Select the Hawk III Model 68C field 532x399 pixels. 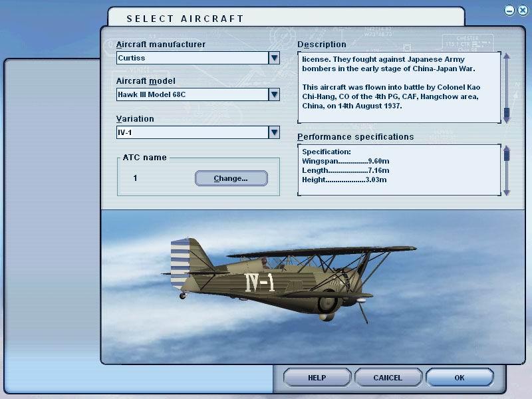[x=192, y=94]
